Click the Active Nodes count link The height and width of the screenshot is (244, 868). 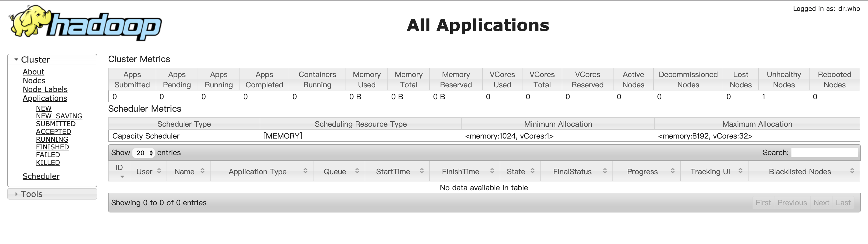coord(619,97)
